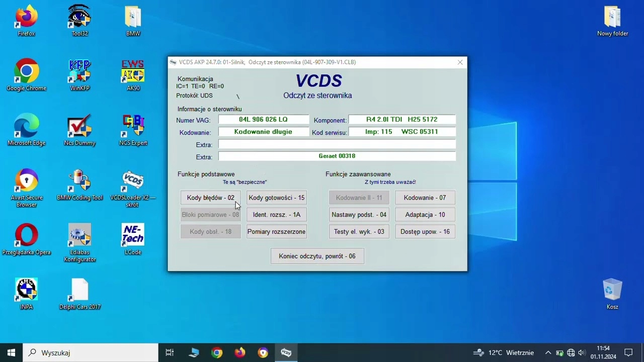Open Pomiary rozszerzone
The image size is (644, 362).
click(276, 231)
